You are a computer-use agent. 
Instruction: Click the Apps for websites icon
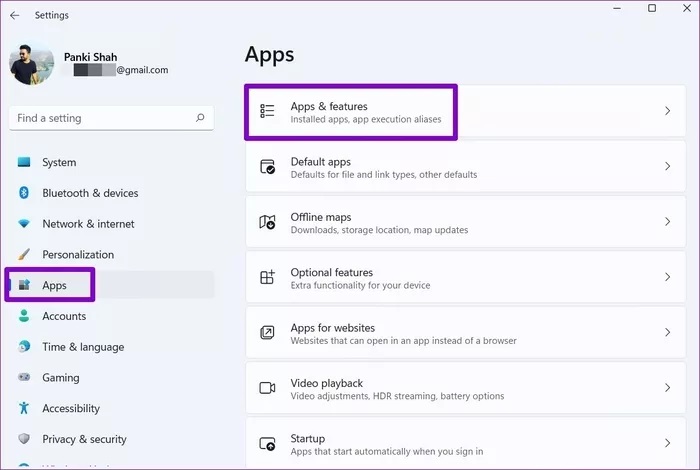click(267, 333)
